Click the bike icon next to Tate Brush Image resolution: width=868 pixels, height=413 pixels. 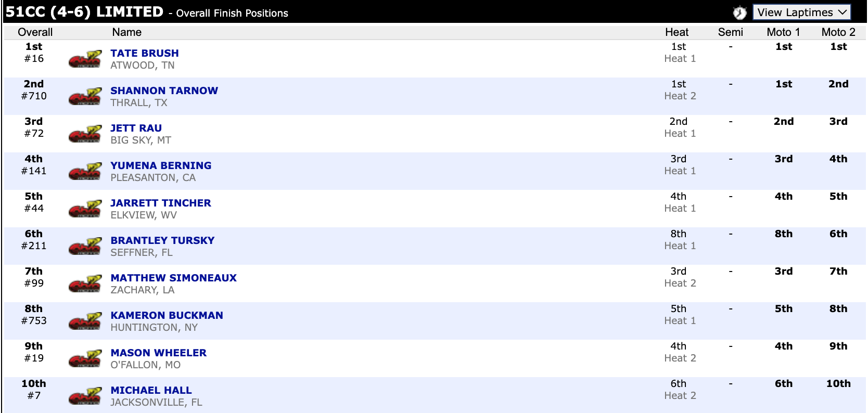pyautogui.click(x=85, y=59)
